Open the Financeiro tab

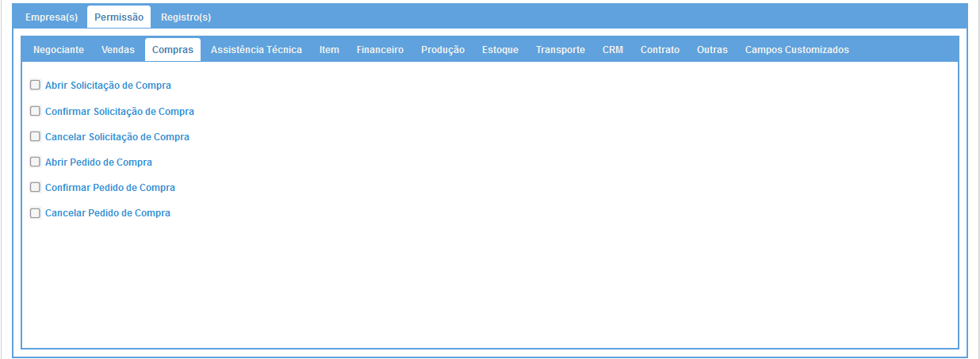click(x=380, y=49)
